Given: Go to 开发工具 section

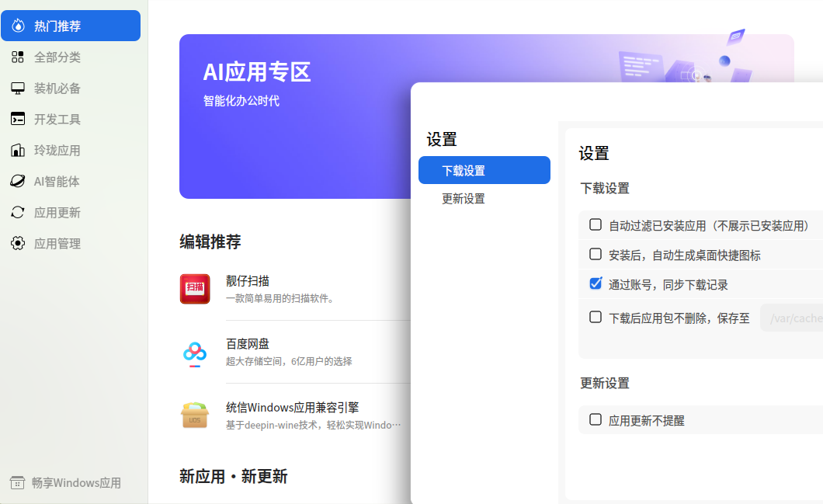Looking at the screenshot, I should pyautogui.click(x=71, y=119).
